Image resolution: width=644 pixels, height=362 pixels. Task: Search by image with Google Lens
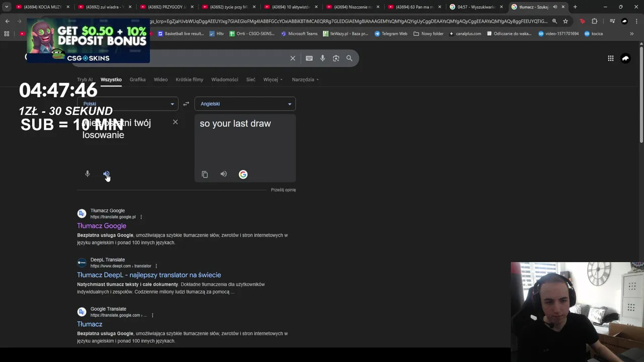336,58
